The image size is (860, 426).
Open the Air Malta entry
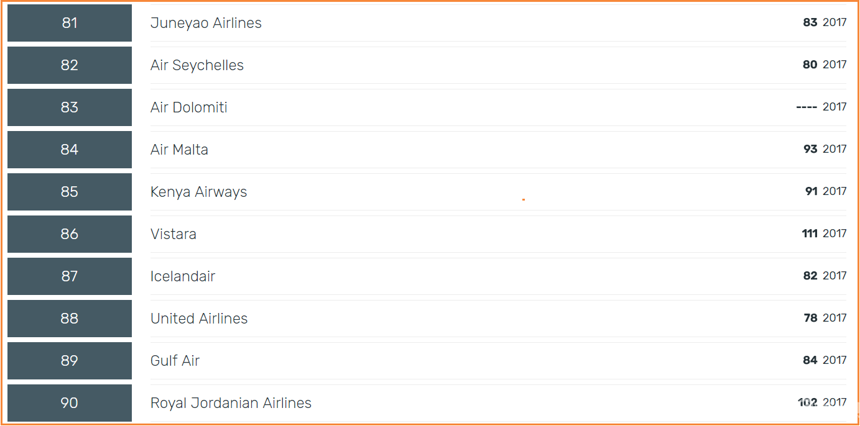click(x=179, y=150)
